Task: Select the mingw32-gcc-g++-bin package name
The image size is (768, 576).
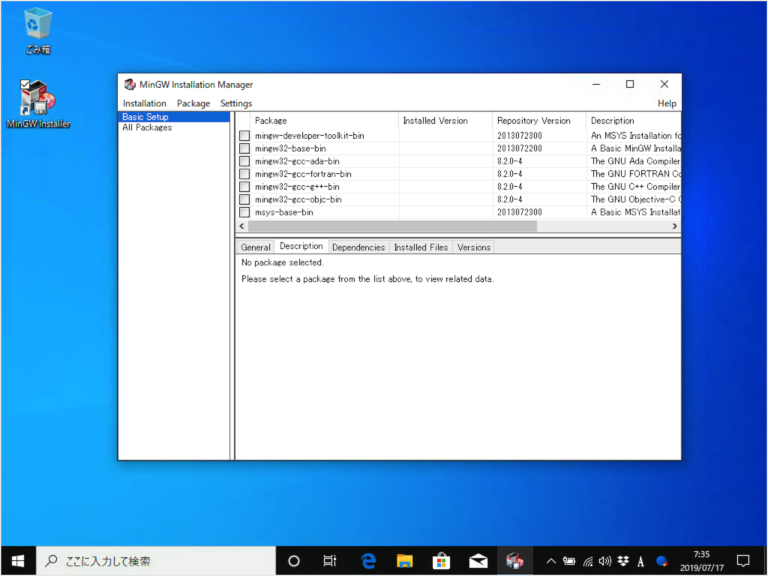Action: (x=297, y=187)
